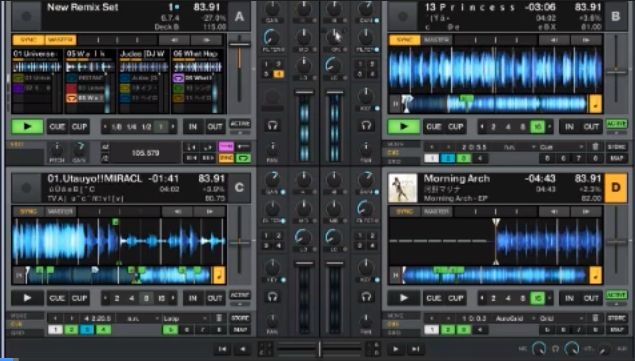Viewport: 635px width, 361px height.
Task: Click the trash icon in Deck C cue panel
Action: tap(219, 318)
